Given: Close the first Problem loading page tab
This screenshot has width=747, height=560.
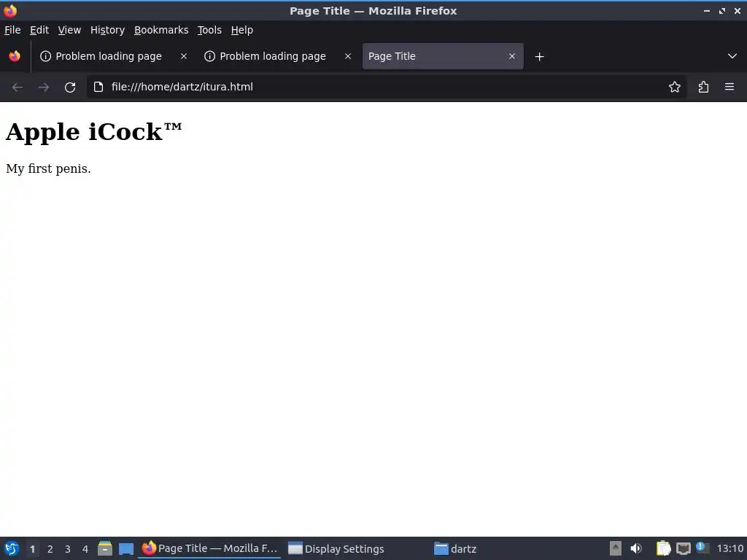Looking at the screenshot, I should (x=184, y=56).
